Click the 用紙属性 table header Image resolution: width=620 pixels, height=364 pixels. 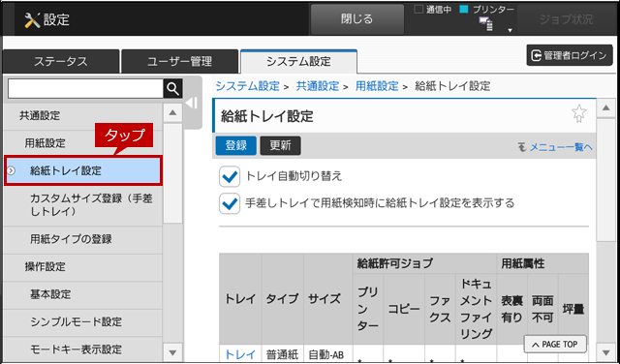point(542,263)
